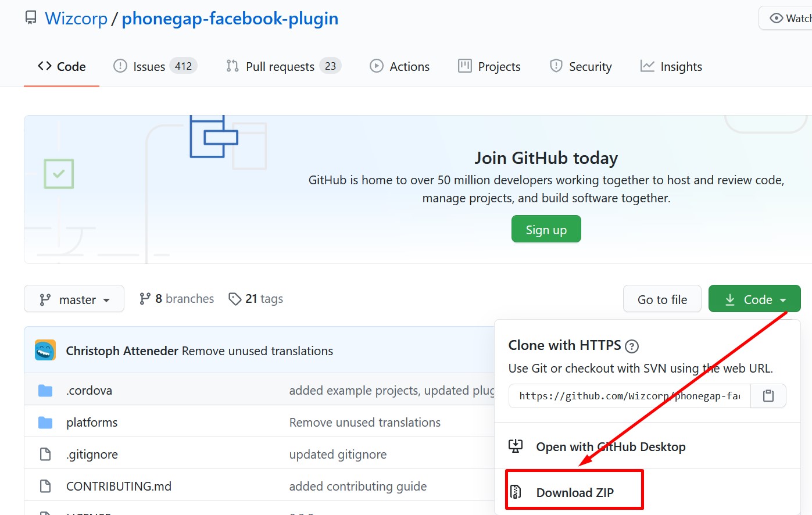Viewport: 812px width, 515px height.
Task: Open the Security tab
Action: coord(581,66)
